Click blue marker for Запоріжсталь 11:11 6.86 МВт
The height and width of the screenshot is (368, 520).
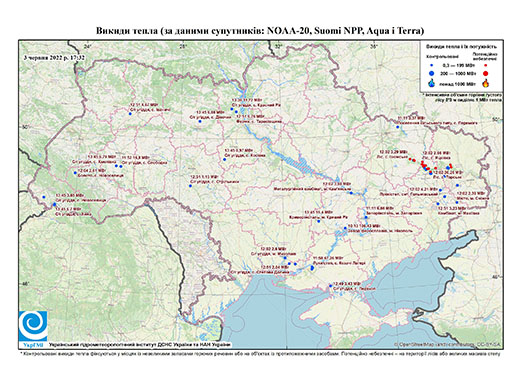coord(366,218)
